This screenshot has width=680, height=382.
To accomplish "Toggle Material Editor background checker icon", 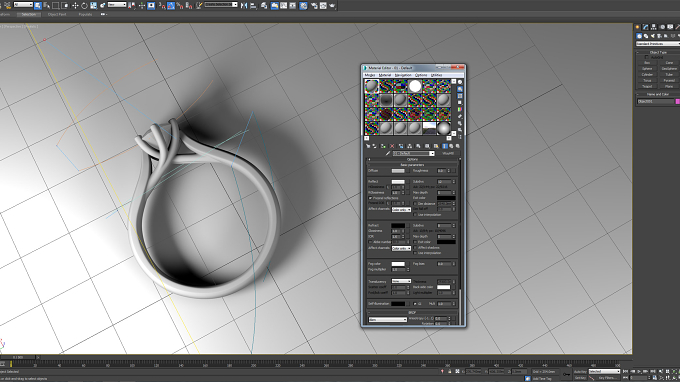I will 460,96.
